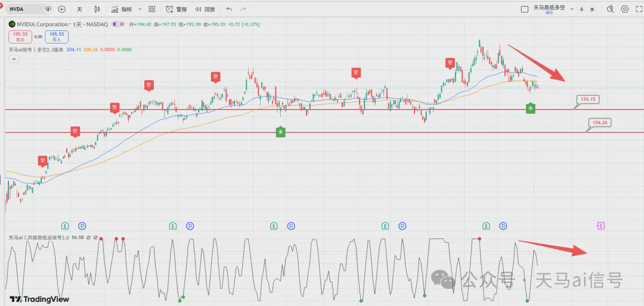The height and width of the screenshot is (306, 644).
Task: Save the layout via the 保存 link
Action: (x=549, y=13)
